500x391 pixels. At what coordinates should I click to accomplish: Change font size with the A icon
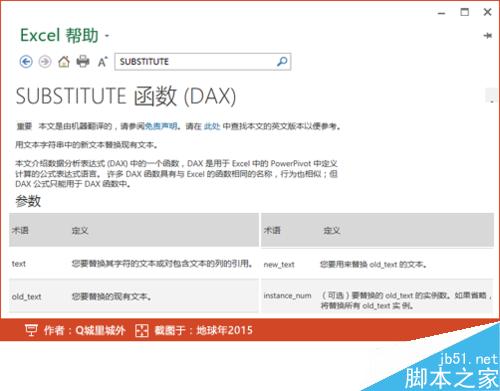(102, 62)
